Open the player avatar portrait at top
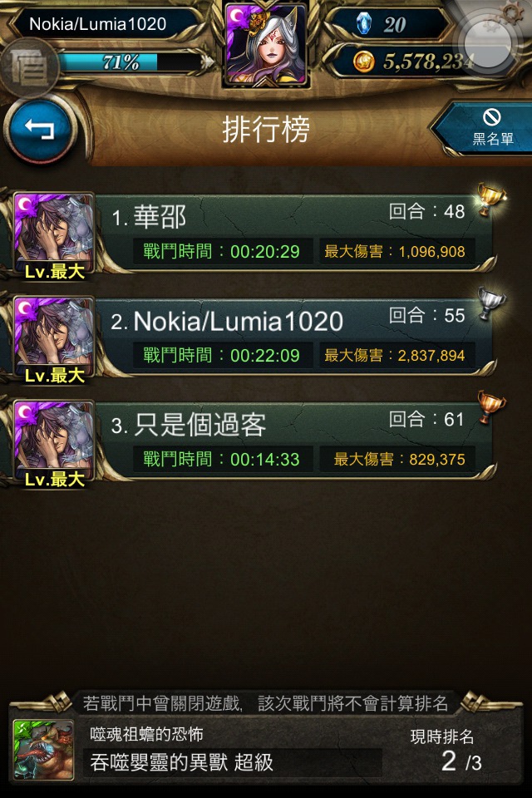Screen dimensions: 532x798 (x=266, y=44)
